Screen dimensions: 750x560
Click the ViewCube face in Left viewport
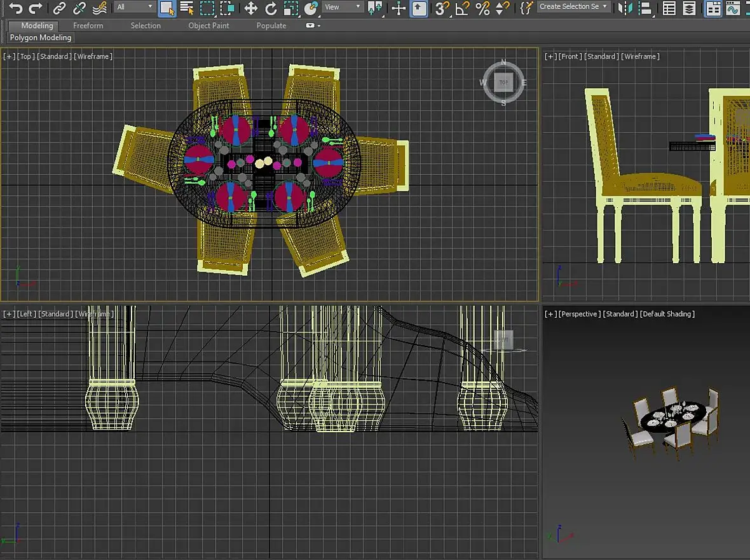(x=503, y=339)
